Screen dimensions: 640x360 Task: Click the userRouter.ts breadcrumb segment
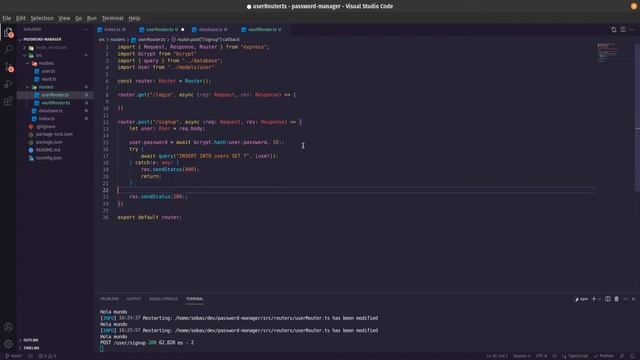(x=151, y=40)
